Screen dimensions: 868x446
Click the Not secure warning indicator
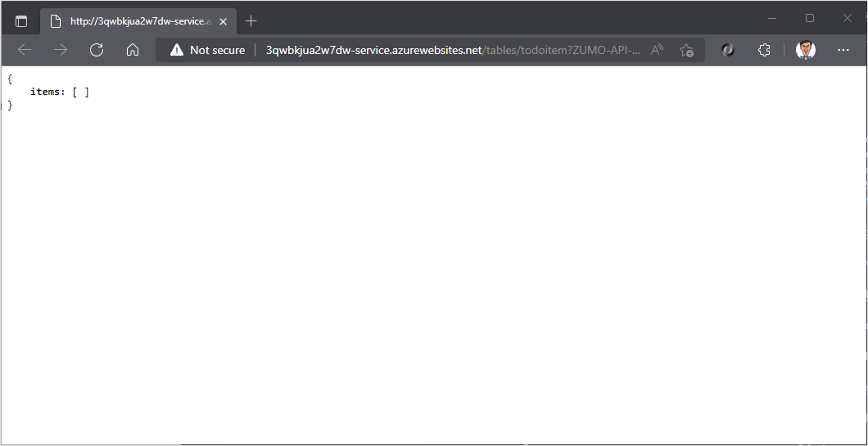tap(208, 51)
